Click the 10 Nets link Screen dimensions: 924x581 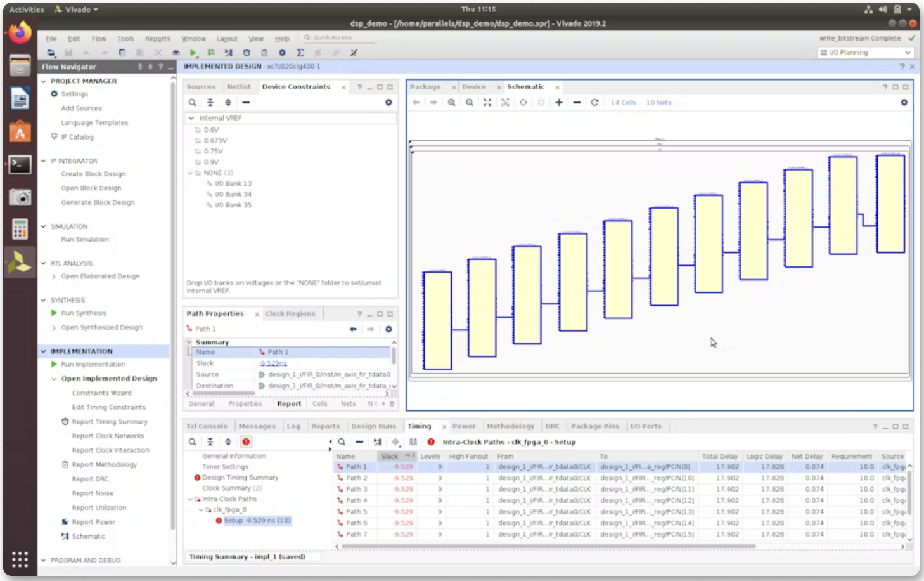pyautogui.click(x=658, y=103)
